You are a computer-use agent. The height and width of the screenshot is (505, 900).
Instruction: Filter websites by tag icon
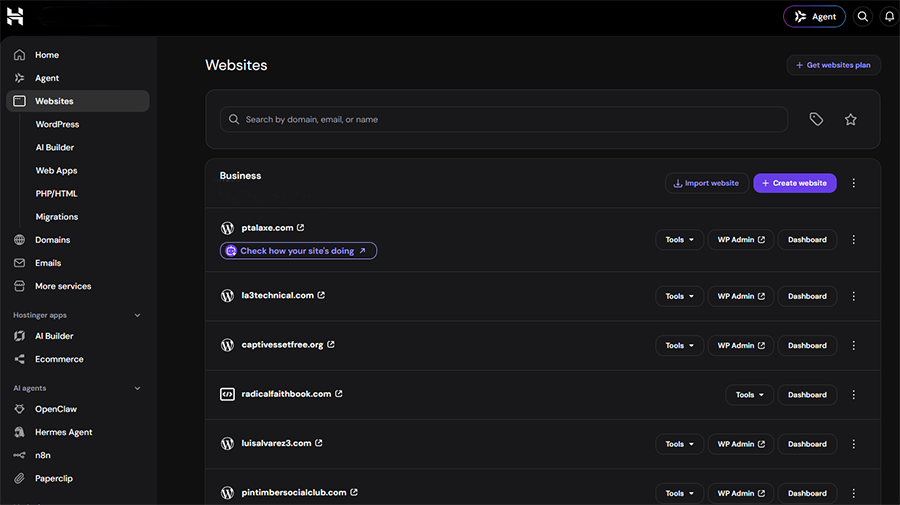click(x=816, y=119)
